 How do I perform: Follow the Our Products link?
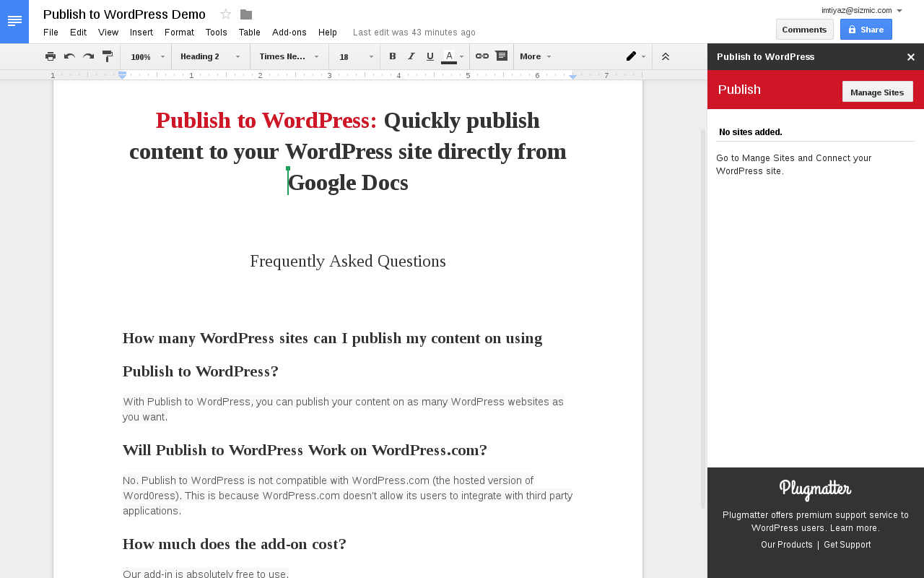[787, 545]
